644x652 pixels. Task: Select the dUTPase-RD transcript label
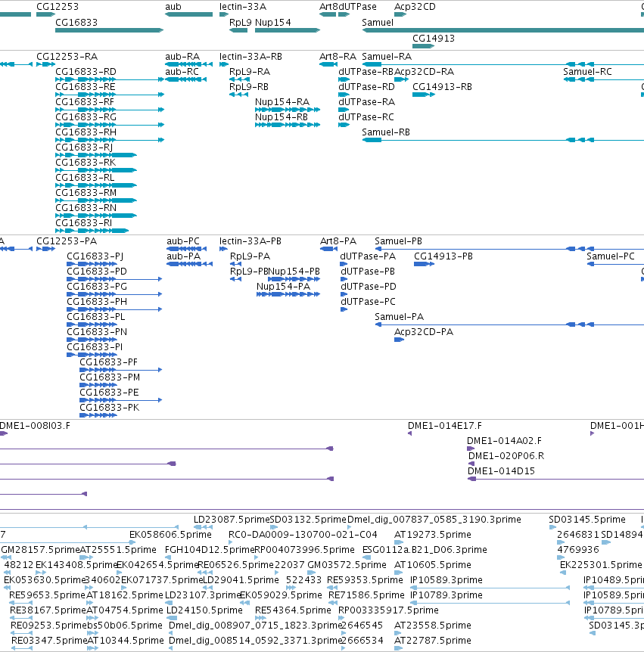366,86
